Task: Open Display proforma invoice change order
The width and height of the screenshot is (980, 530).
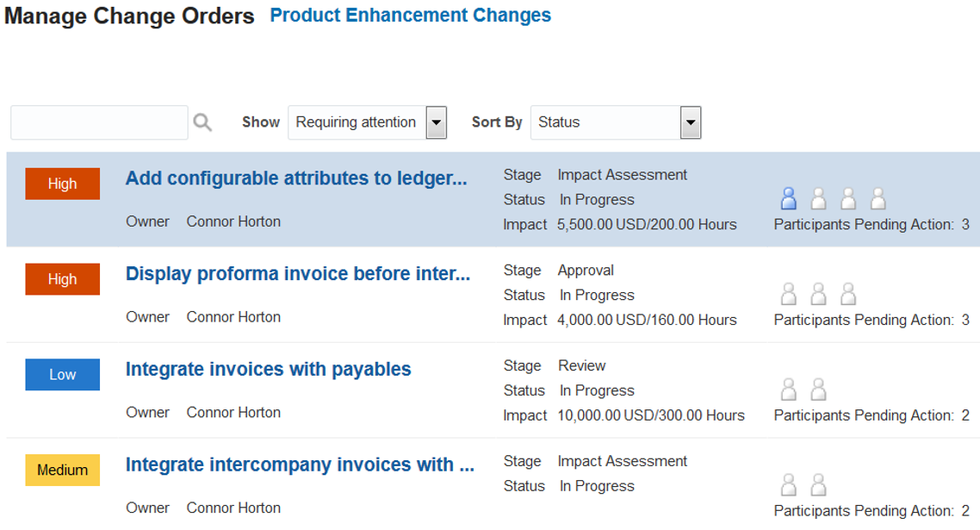Action: click(x=298, y=274)
